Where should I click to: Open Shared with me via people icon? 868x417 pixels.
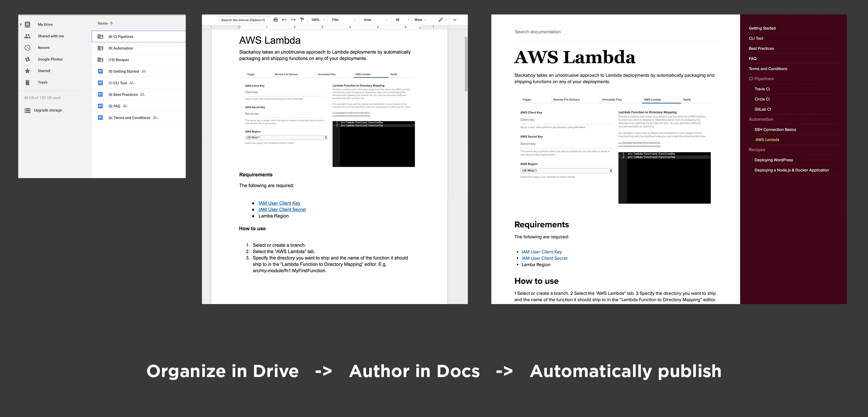coord(27,36)
